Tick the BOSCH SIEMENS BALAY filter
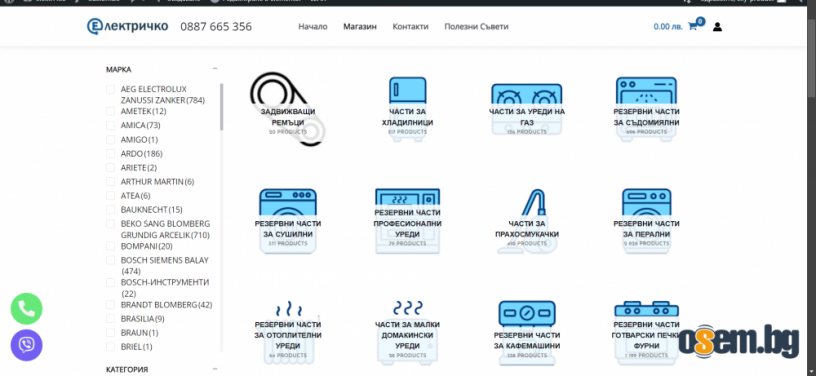The image size is (816, 376). (110, 260)
